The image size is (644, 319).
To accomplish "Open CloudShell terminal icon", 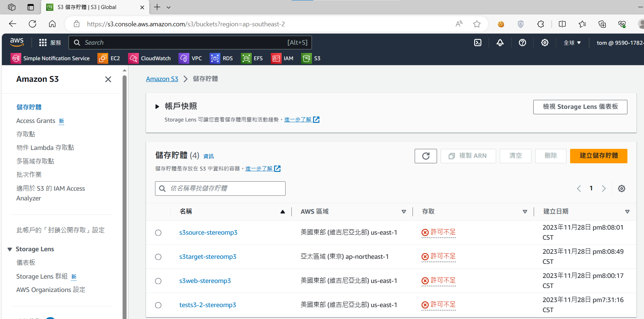I will (x=478, y=43).
